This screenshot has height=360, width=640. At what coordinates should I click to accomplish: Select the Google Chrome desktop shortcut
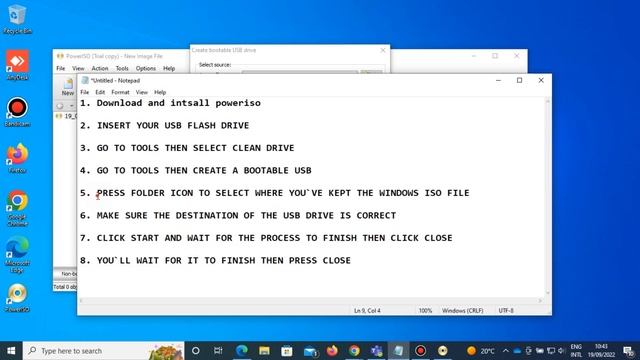pyautogui.click(x=17, y=208)
